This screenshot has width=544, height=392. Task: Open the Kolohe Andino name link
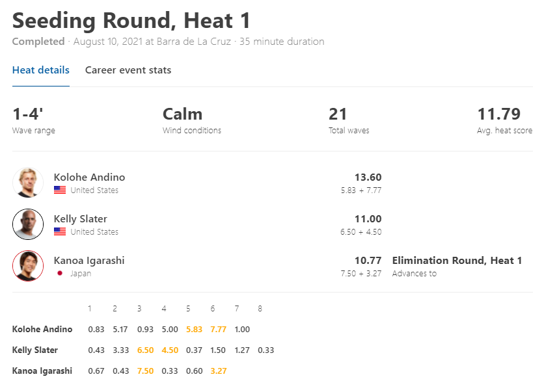[x=89, y=177]
